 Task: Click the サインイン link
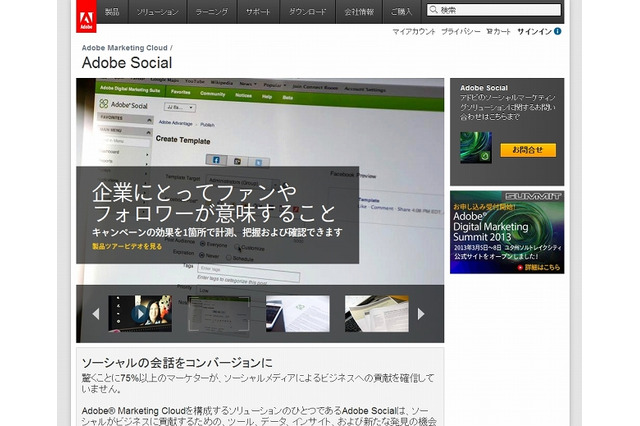pos(534,31)
